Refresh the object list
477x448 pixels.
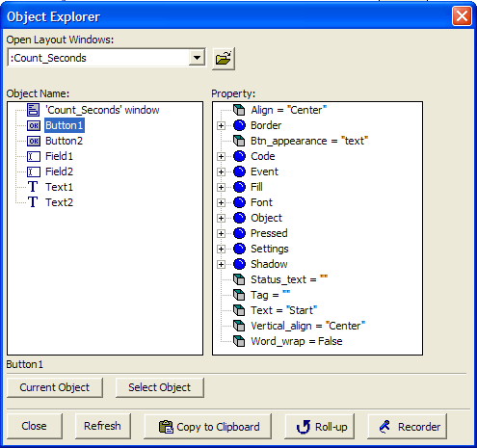coord(103,426)
